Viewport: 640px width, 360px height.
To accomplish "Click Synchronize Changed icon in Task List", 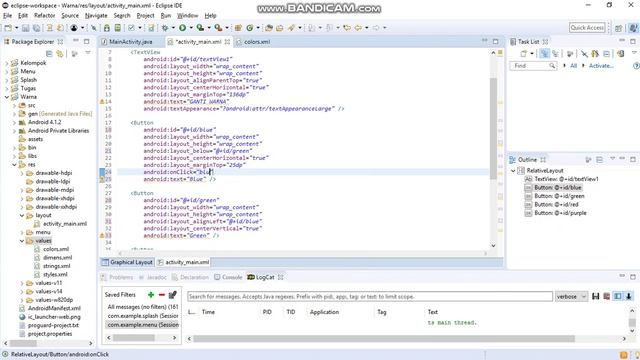I will (620, 53).
